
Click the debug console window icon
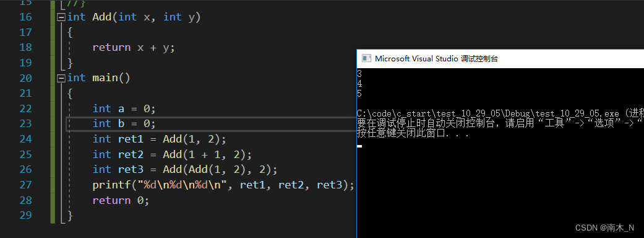point(366,58)
